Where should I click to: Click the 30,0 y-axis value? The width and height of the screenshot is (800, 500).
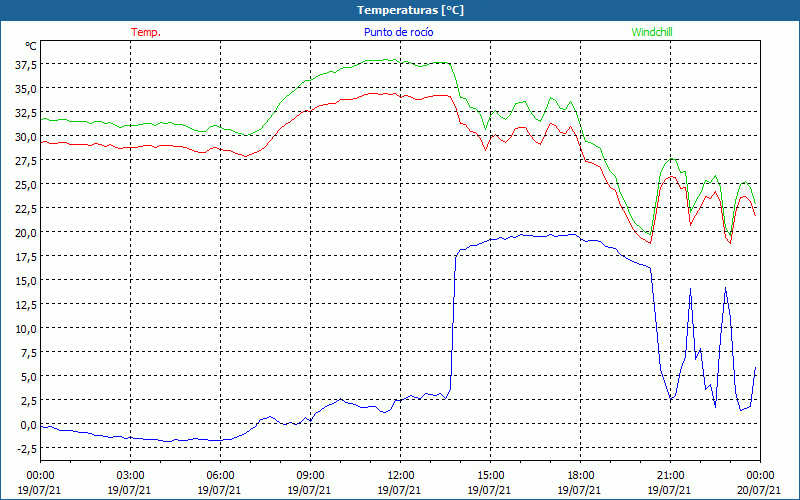[27, 136]
